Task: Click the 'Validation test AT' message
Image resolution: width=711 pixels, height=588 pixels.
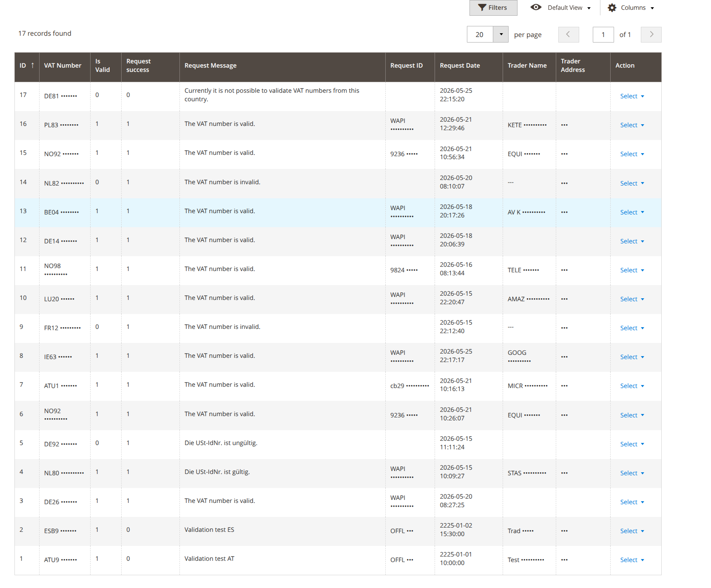Action: [209, 559]
